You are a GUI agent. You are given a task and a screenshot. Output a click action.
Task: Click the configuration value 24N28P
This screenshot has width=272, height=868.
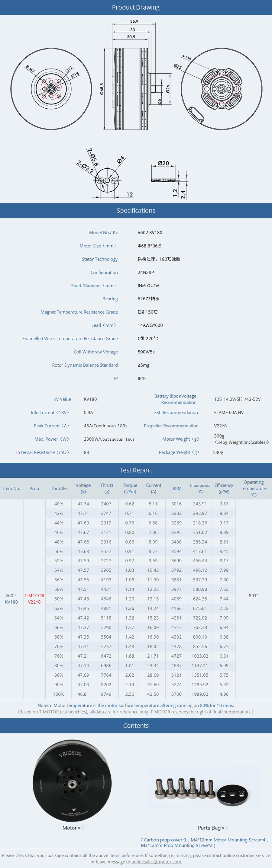(146, 272)
